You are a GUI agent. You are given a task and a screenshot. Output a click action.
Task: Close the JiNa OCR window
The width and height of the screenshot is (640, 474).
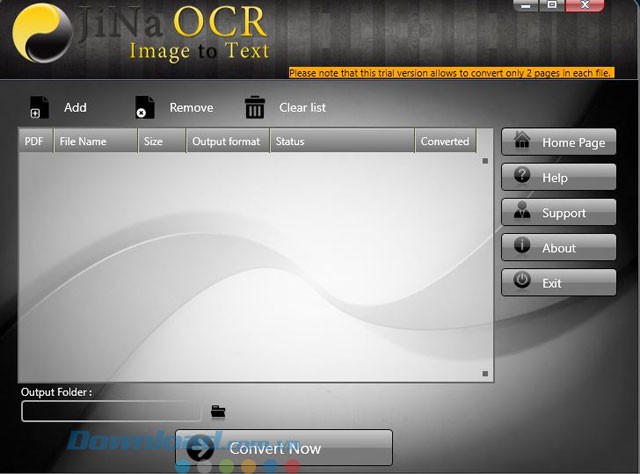click(584, 5)
